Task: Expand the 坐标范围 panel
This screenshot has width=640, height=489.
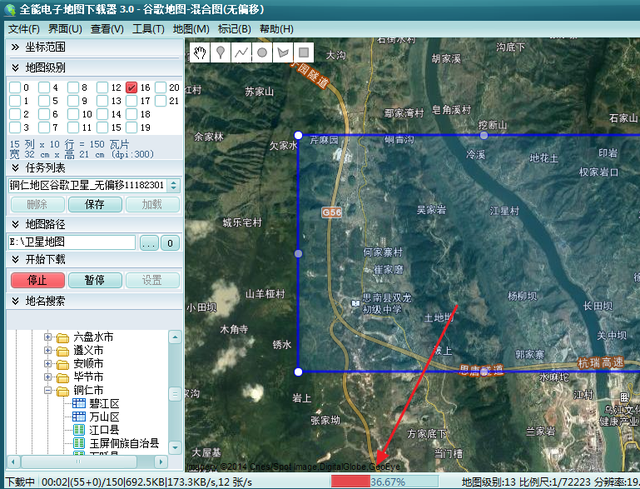Action: (x=15, y=47)
